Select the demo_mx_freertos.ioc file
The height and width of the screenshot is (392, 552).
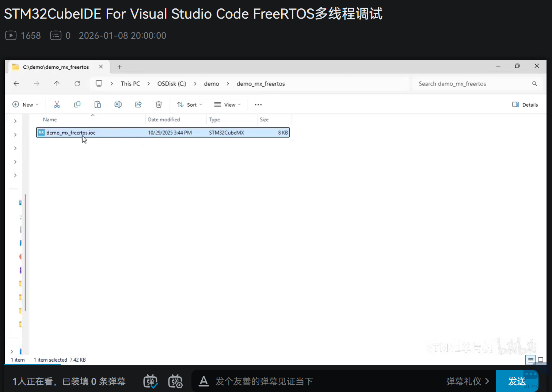point(71,133)
